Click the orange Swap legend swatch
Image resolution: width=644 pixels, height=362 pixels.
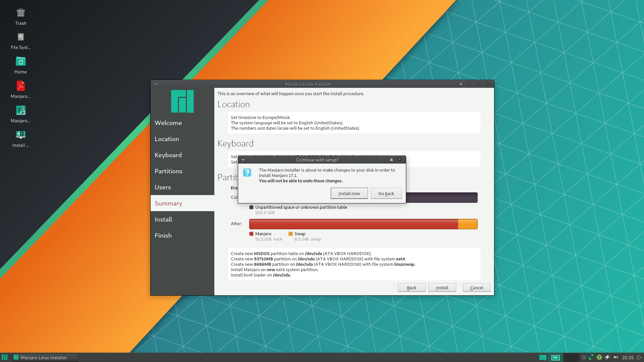[x=290, y=234]
